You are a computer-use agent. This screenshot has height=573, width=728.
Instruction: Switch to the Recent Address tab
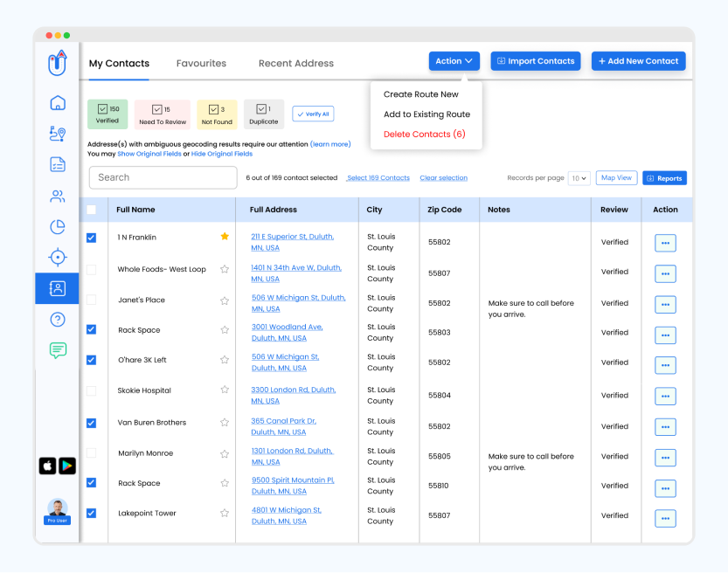tap(296, 64)
